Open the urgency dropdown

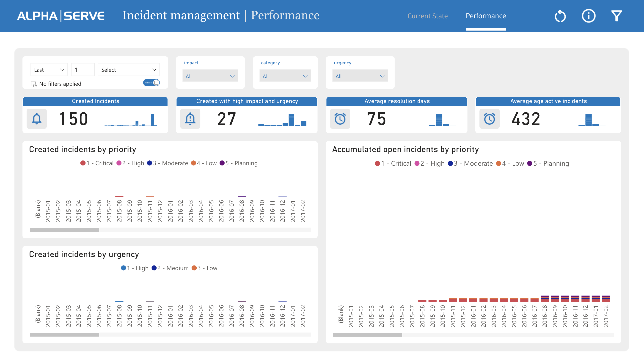[360, 76]
